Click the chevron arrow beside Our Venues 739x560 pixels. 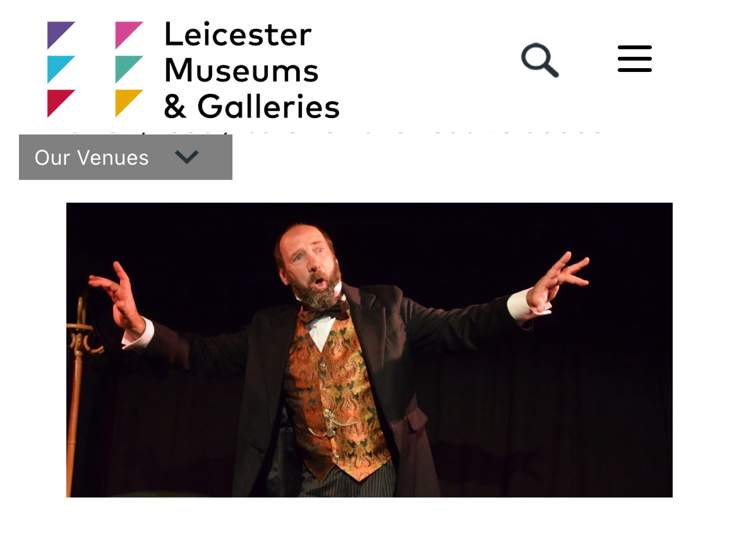click(186, 157)
